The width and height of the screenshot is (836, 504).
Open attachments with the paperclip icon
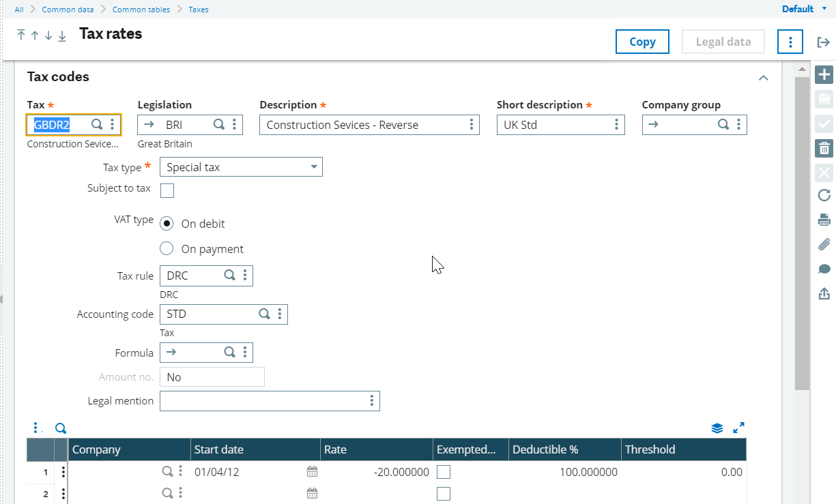[x=824, y=244]
